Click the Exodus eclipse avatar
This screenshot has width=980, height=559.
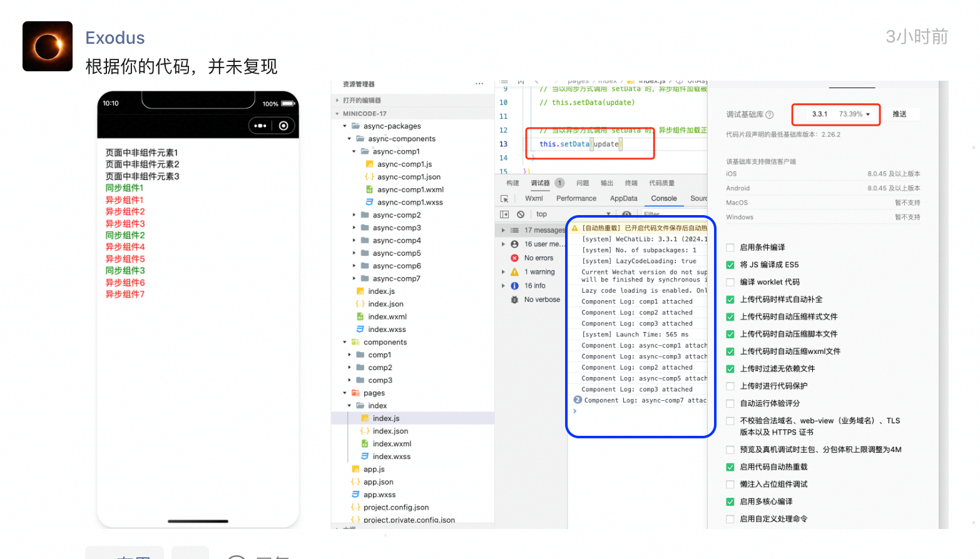click(x=48, y=46)
